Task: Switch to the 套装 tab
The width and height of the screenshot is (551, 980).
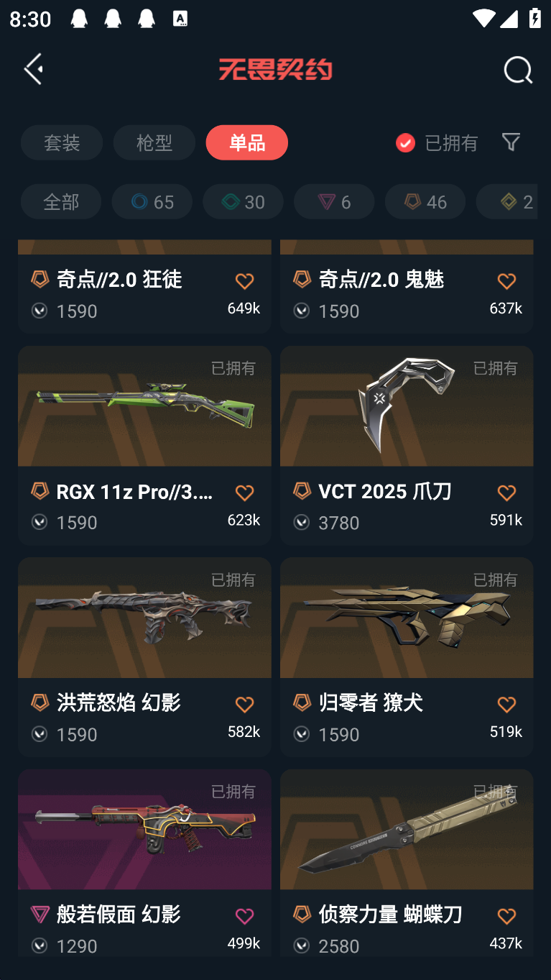Action: (x=62, y=142)
